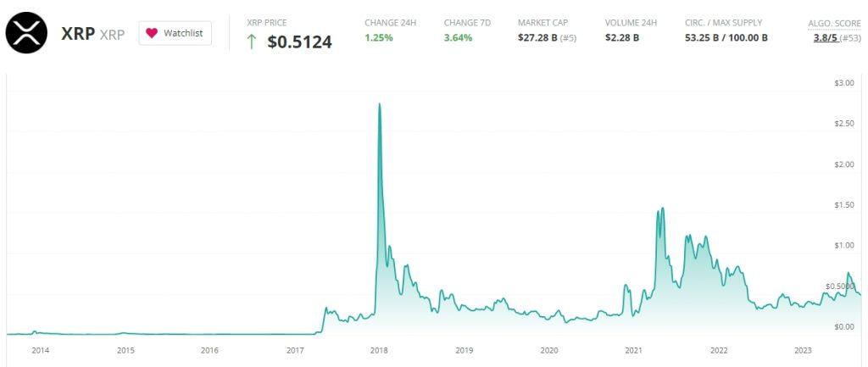Click the XRP logo icon

point(25,34)
